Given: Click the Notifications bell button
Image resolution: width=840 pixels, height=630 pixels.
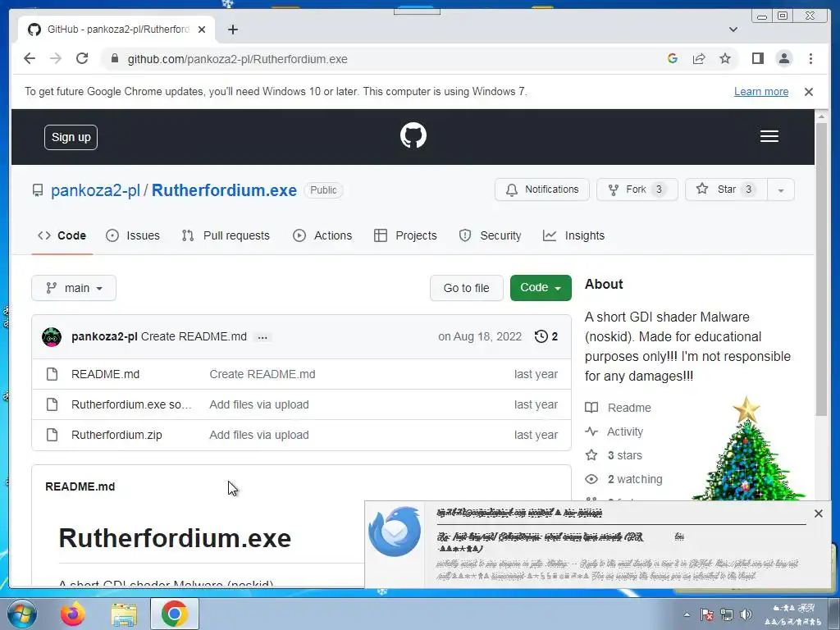Looking at the screenshot, I should pyautogui.click(x=541, y=189).
